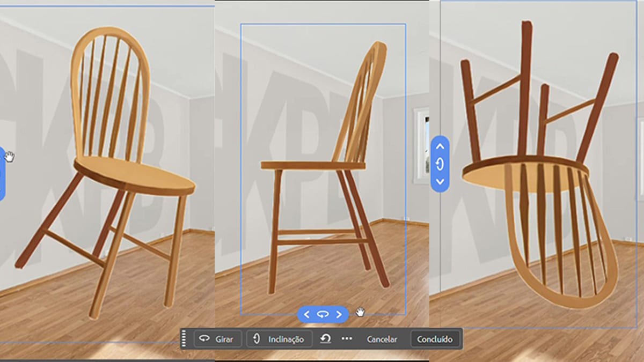Click the reset rotation icon in toolbar
The image size is (644, 362).
tap(325, 339)
